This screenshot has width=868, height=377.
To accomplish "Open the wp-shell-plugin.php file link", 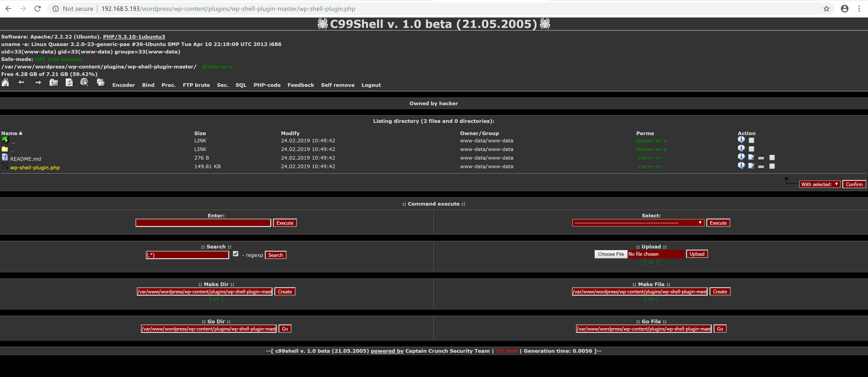I will point(35,168).
